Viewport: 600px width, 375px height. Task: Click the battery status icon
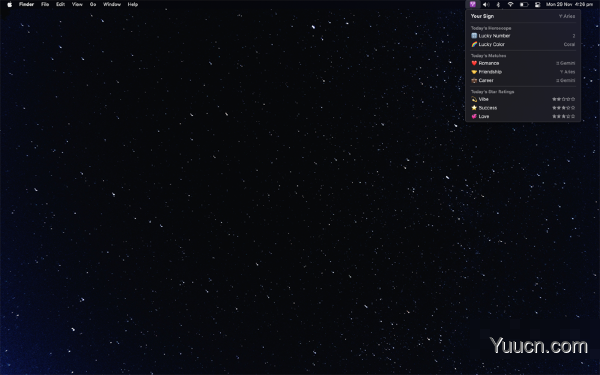click(x=524, y=5)
